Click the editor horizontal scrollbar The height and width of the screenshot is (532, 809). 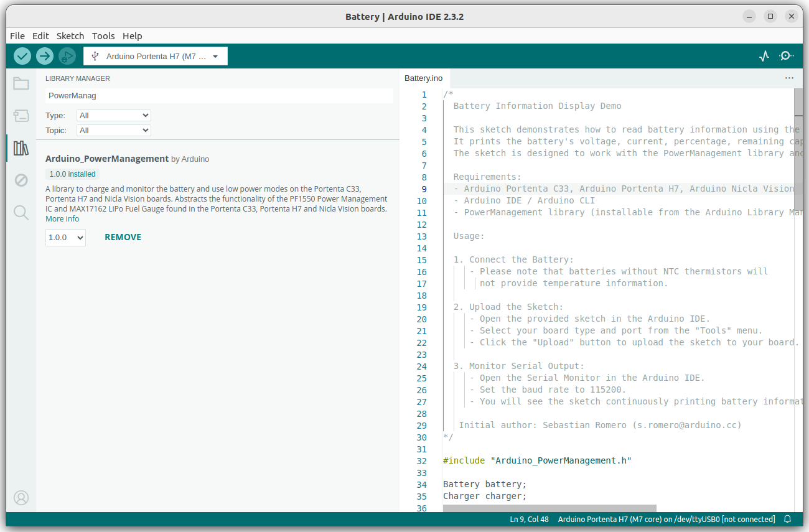(x=549, y=508)
